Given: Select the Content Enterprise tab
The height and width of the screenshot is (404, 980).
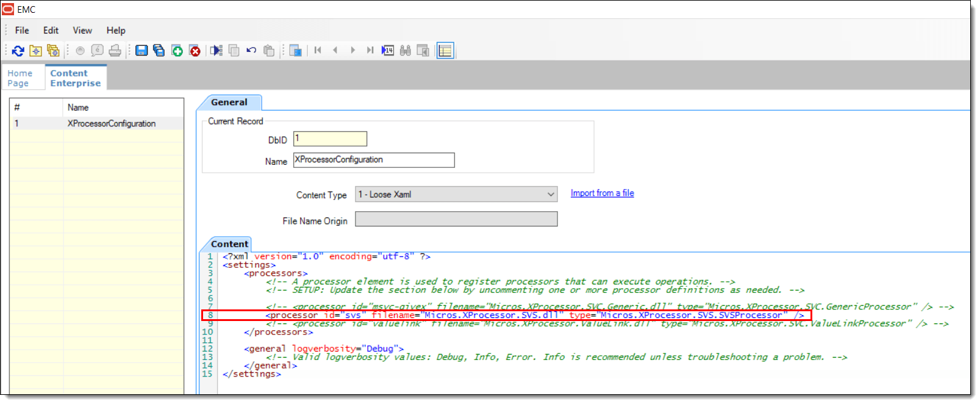Looking at the screenshot, I should (76, 78).
